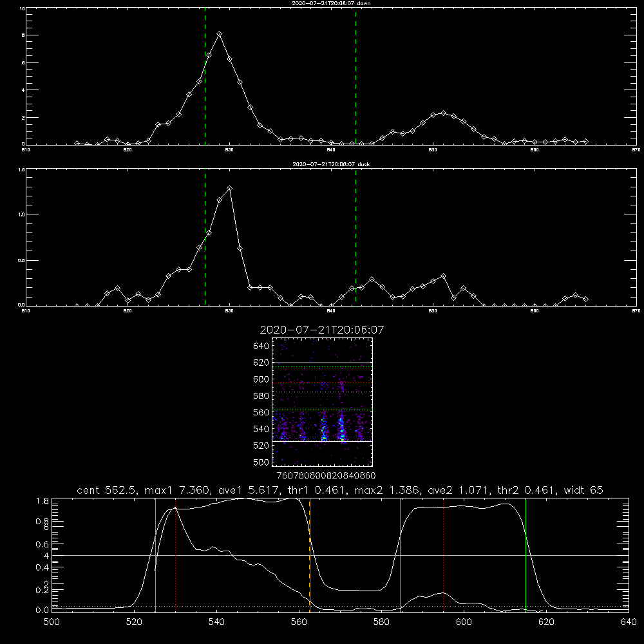Screen dimensions: 644x644
Task: Select the secondary peak diamond in dawn plot
Action: tap(443, 113)
